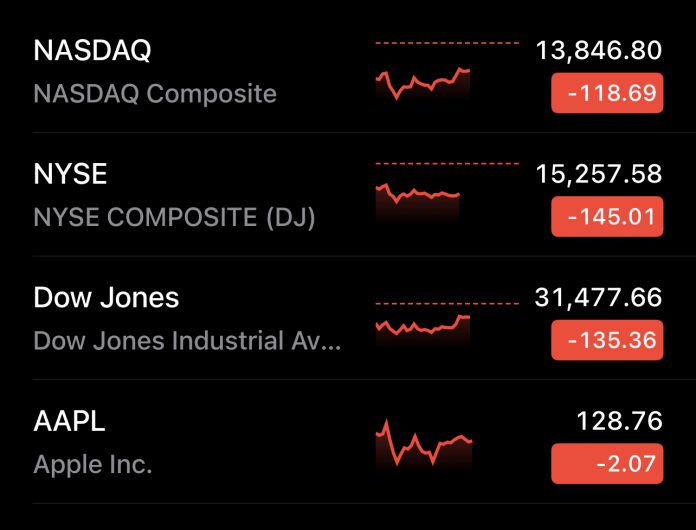Tap the NASDAQ price 13,846.80
The image size is (696, 530).
pos(599,51)
